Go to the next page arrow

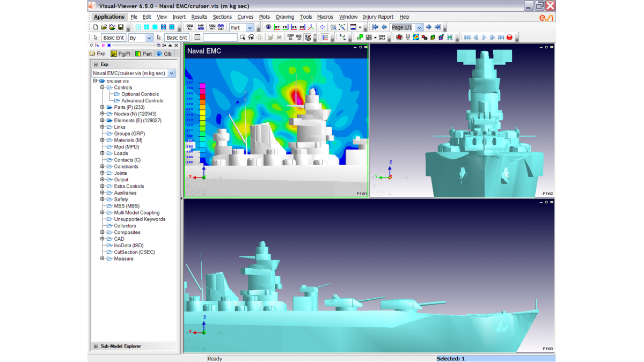[x=429, y=27]
